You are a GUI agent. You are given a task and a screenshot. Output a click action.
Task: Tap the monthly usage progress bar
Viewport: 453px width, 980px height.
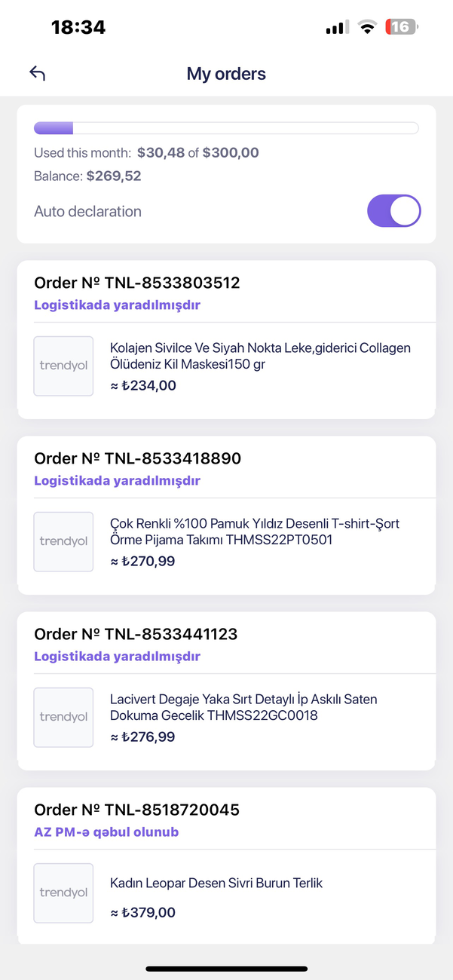(x=226, y=127)
